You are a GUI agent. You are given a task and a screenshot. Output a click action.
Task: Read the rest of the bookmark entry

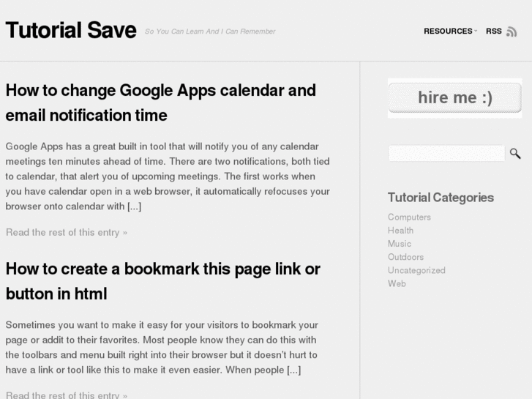pyautogui.click(x=67, y=395)
